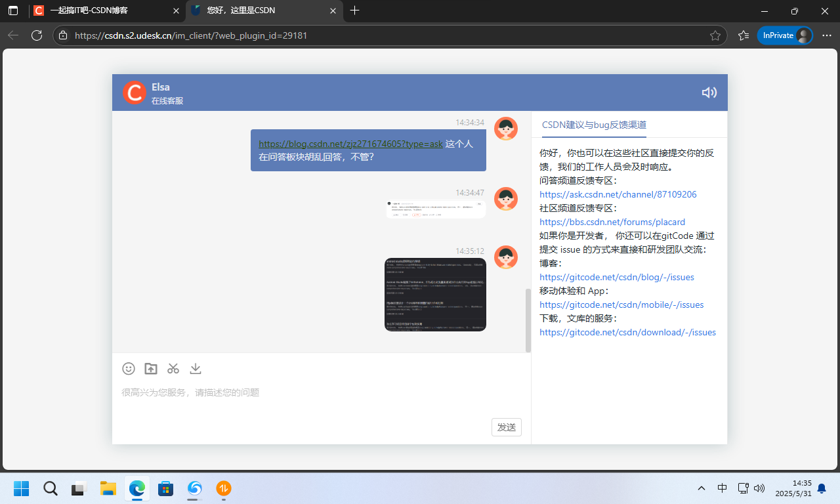Open the volume control in system tray
Viewport: 840px width, 504px height.
(759, 488)
